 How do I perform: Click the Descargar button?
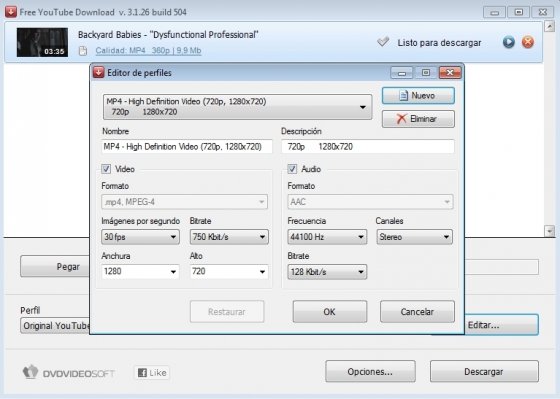tap(484, 371)
